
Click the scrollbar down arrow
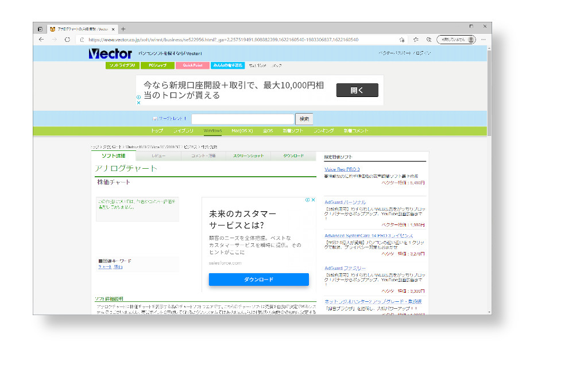click(x=489, y=312)
